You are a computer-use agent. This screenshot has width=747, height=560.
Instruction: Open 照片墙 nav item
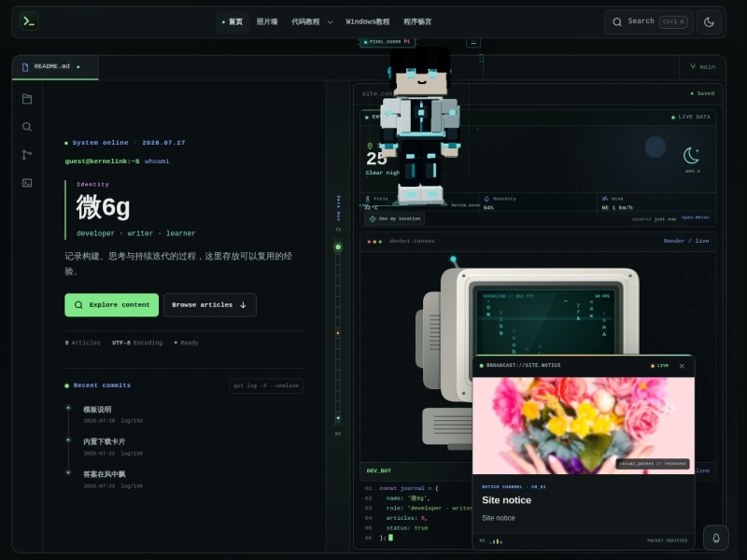click(267, 21)
